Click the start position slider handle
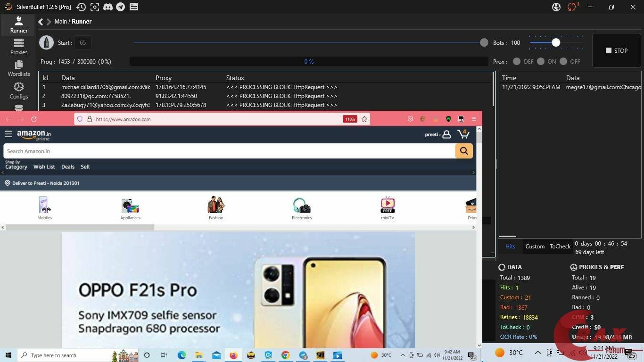The height and width of the screenshot is (362, 644). tap(484, 42)
